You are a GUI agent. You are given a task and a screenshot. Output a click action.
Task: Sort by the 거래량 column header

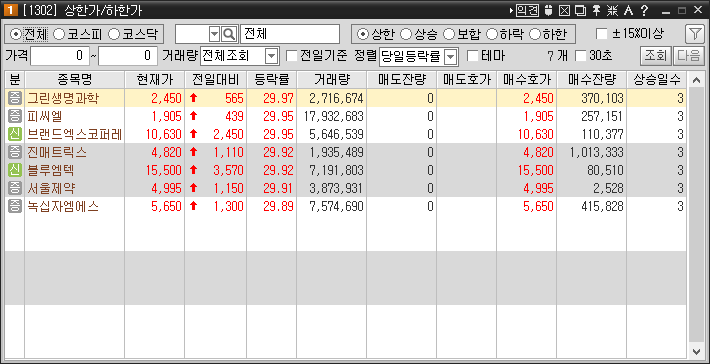coord(332,80)
